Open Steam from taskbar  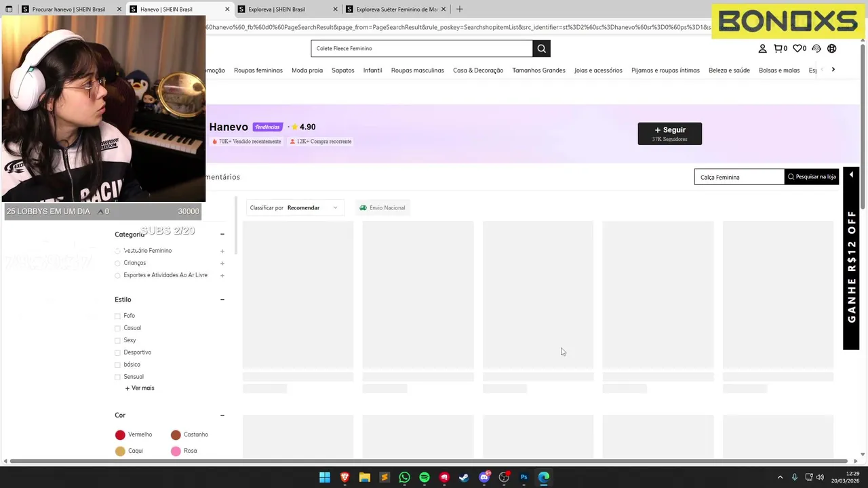tap(464, 477)
